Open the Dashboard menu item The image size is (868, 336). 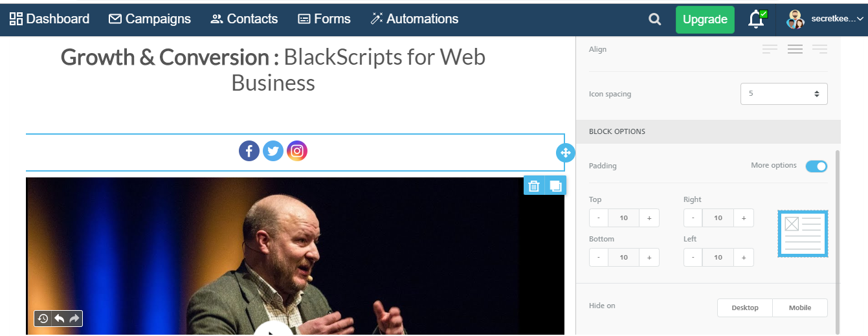tap(50, 19)
